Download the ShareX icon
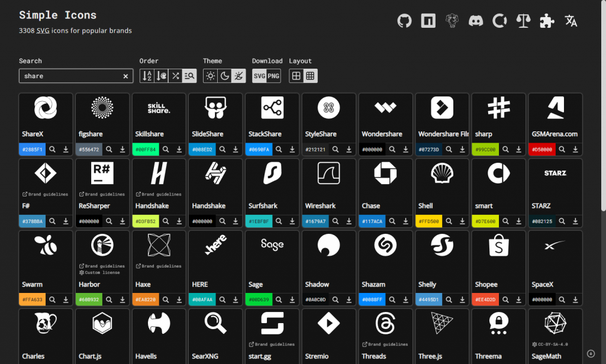The image size is (606, 364). point(66,149)
